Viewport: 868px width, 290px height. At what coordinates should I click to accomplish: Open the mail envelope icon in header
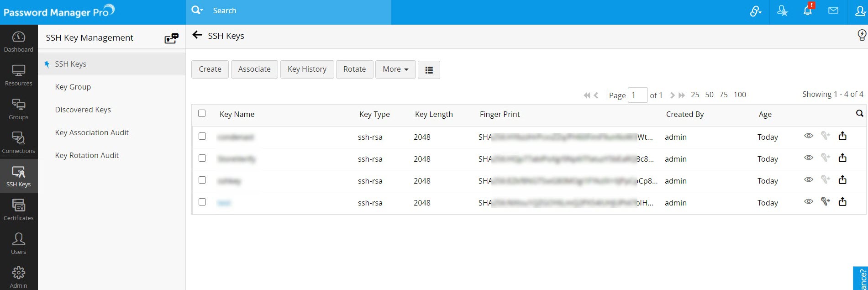[833, 11]
